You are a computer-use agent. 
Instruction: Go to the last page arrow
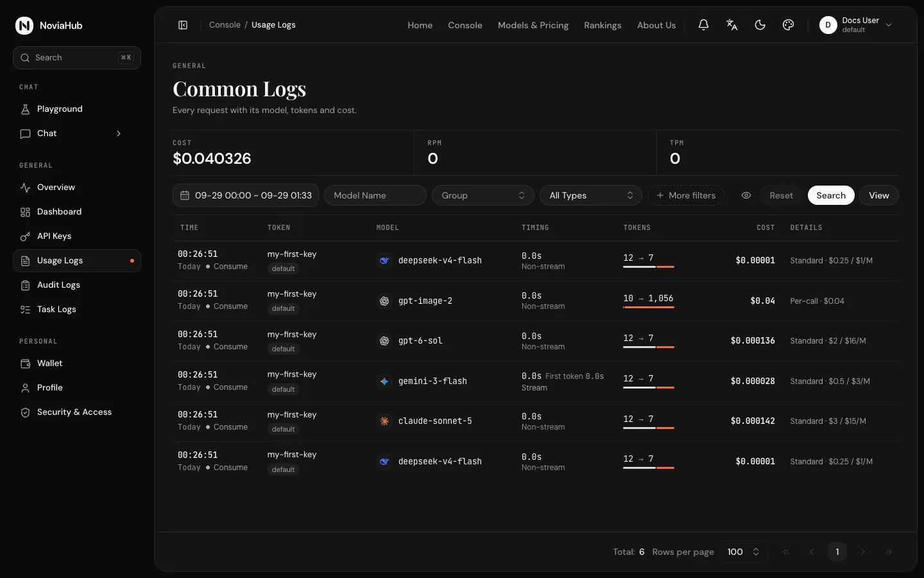pyautogui.click(x=888, y=552)
